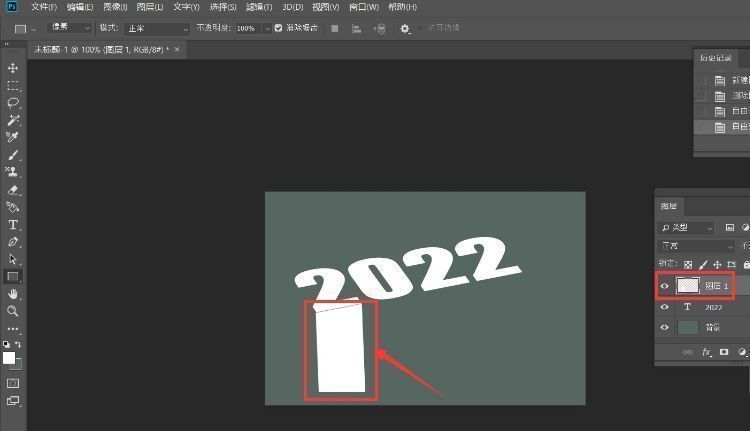
Task: Select the Brush tool
Action: click(x=13, y=155)
